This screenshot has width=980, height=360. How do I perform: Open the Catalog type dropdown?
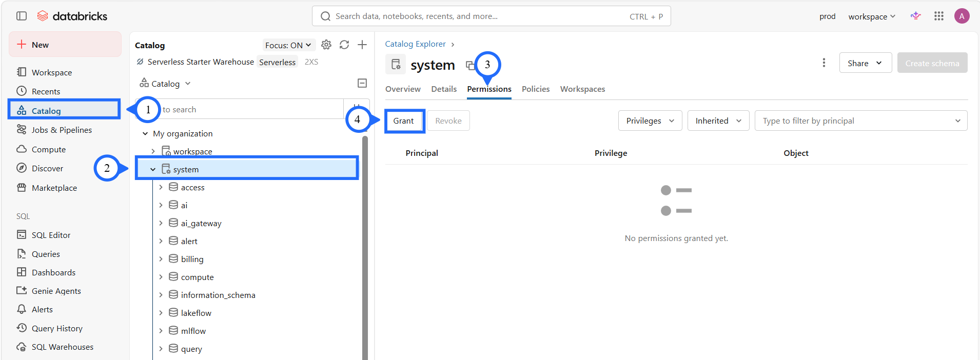coord(165,84)
